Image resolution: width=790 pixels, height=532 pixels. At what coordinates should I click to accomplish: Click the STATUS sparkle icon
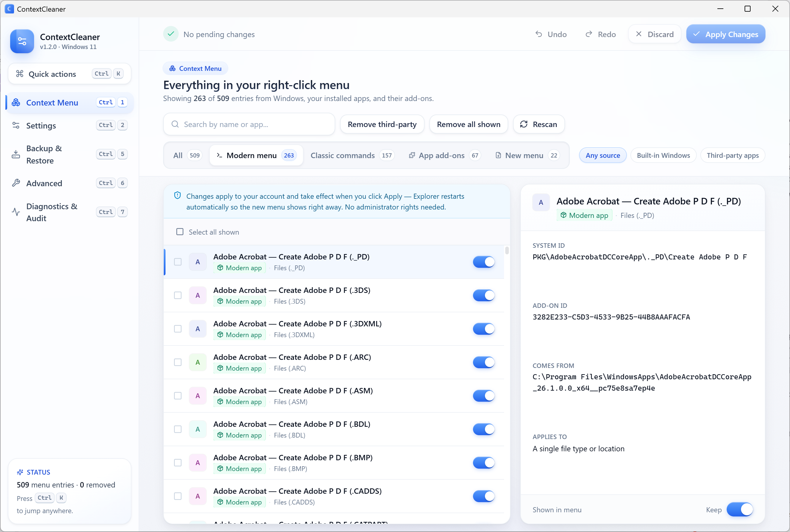pos(20,472)
